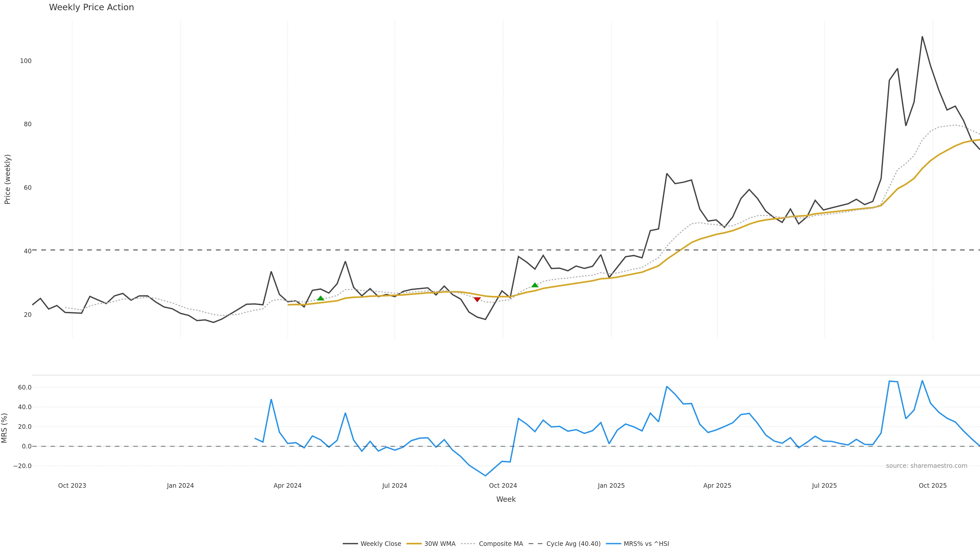Screen dimensions: 980x551
Task: Click the Week x-axis title
Action: tap(506, 499)
